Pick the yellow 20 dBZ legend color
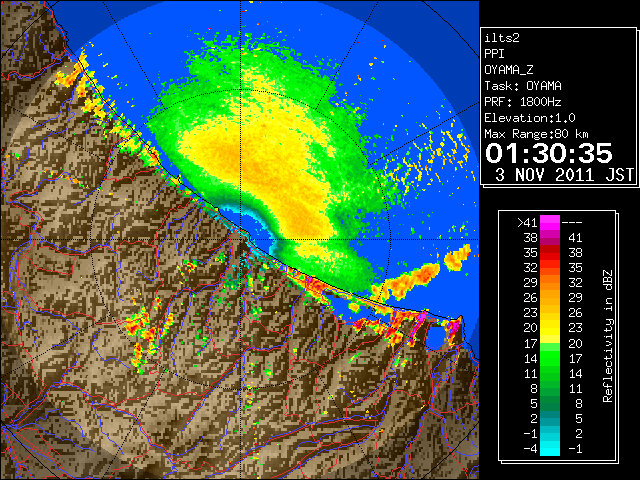The height and width of the screenshot is (480, 640). pos(550,328)
